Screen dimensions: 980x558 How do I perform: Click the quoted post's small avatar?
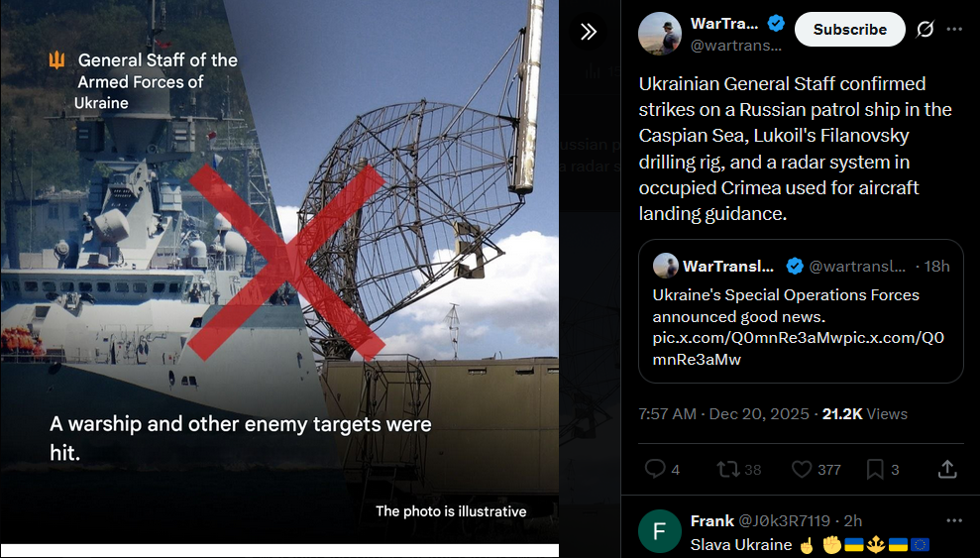click(x=666, y=267)
